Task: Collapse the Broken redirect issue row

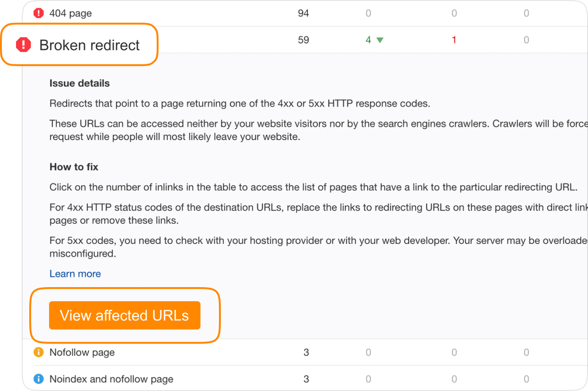Action: (x=89, y=45)
